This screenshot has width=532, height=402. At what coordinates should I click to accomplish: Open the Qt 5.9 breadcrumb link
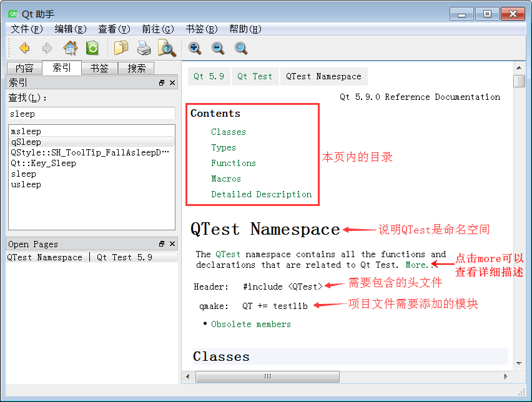[x=209, y=76]
